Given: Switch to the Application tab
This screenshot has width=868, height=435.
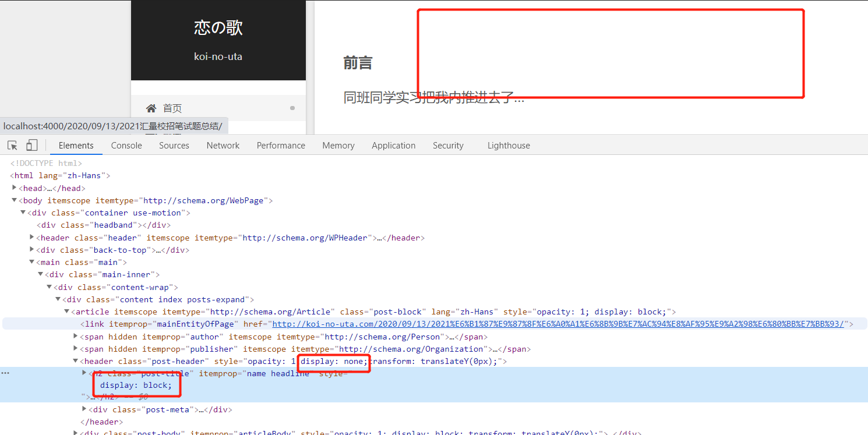Looking at the screenshot, I should [394, 146].
